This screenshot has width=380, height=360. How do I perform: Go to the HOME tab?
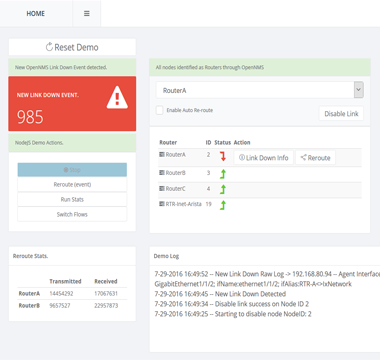pos(36,14)
